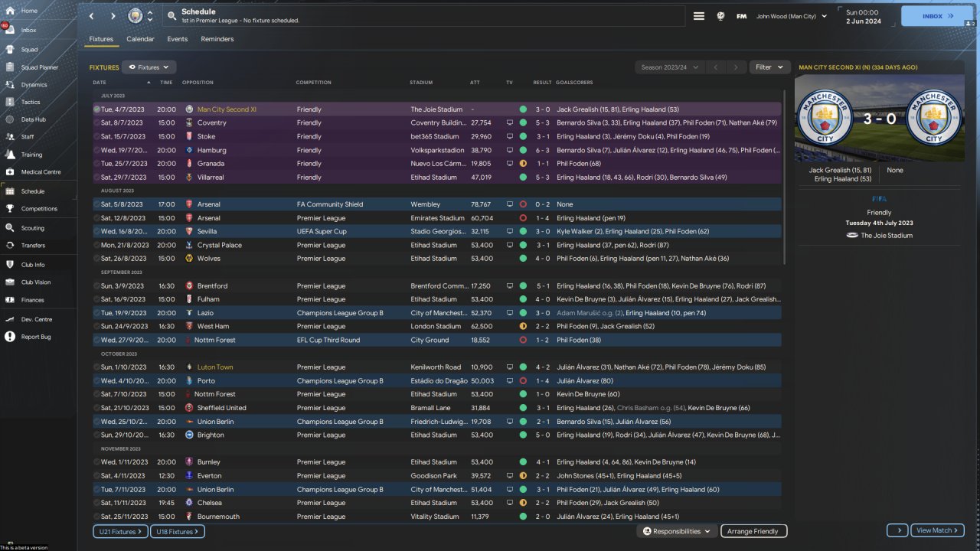Click the INBOX continue button
The image size is (980, 551).
pyautogui.click(x=937, y=16)
